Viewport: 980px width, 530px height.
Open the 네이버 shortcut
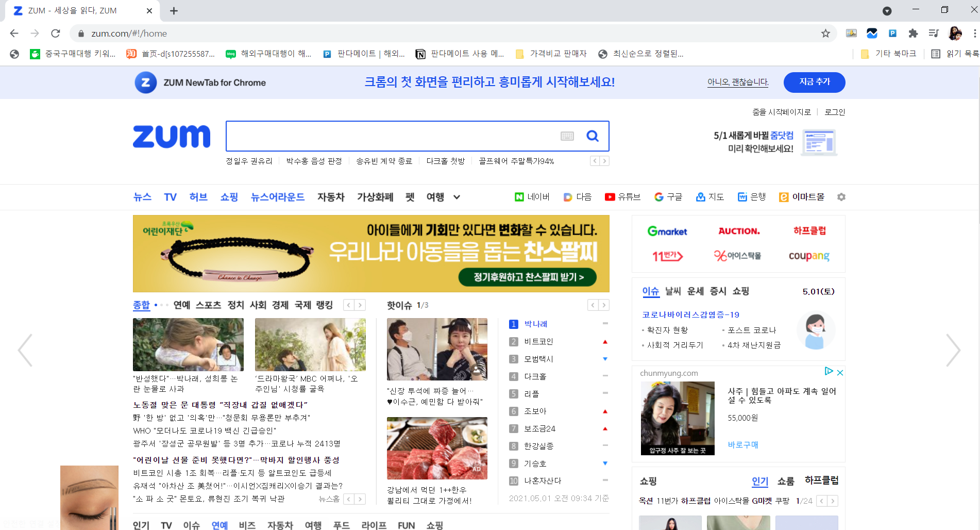pyautogui.click(x=532, y=197)
